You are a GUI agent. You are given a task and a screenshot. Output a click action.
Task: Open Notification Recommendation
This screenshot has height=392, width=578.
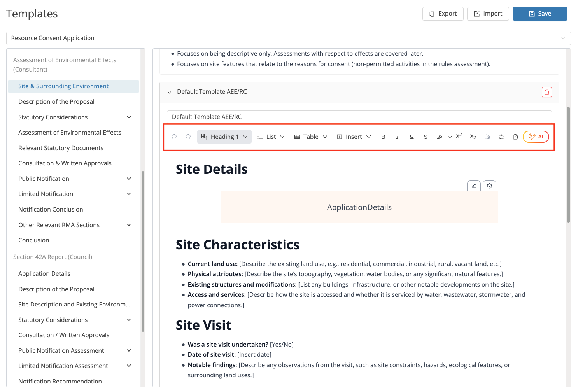pos(60,381)
